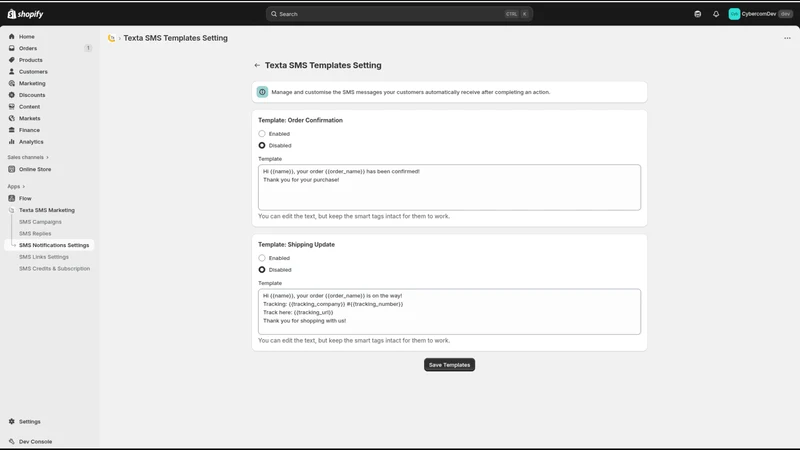
Task: Expand the Sales channels section
Action: pyautogui.click(x=28, y=158)
